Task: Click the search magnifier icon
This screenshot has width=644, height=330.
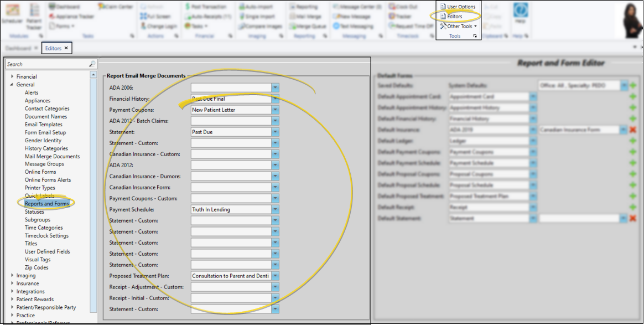Action: [x=92, y=64]
